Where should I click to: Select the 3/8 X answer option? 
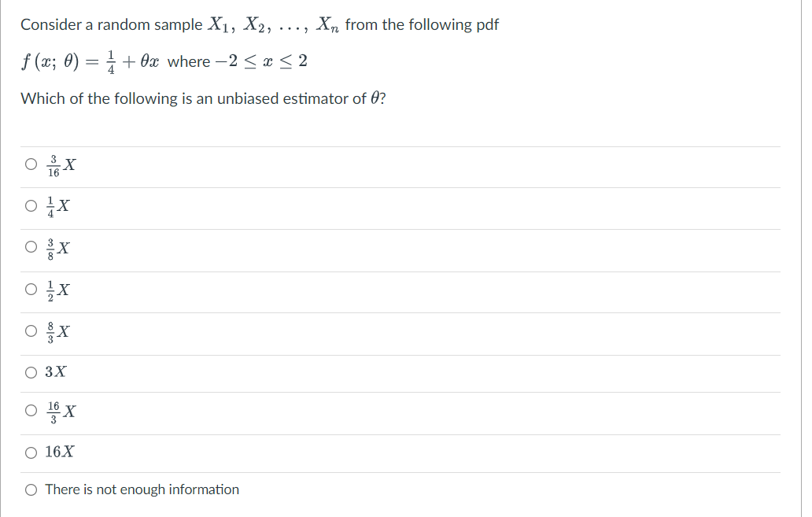coord(31,247)
